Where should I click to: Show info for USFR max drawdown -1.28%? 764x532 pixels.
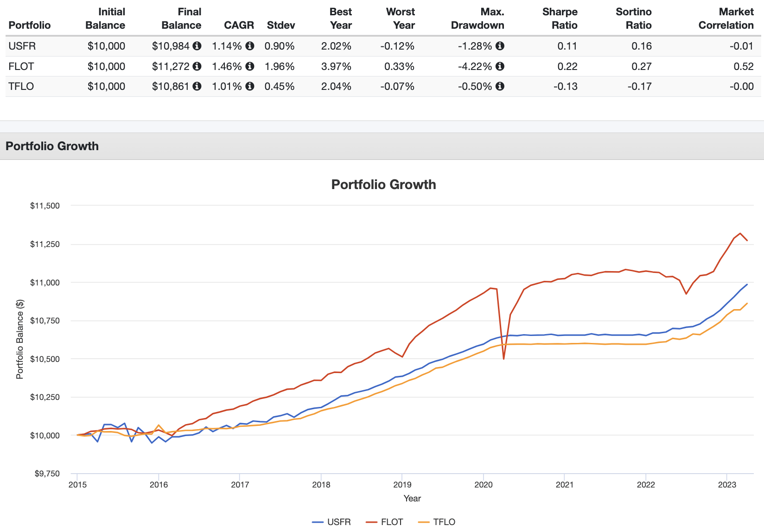pyautogui.click(x=500, y=46)
